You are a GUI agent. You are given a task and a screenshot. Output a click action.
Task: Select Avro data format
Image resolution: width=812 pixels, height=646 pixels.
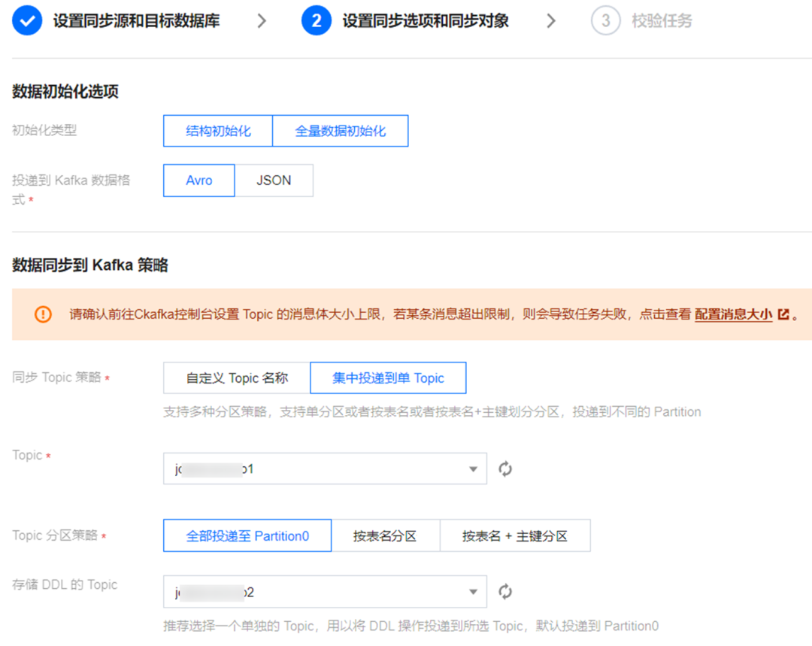[198, 180]
